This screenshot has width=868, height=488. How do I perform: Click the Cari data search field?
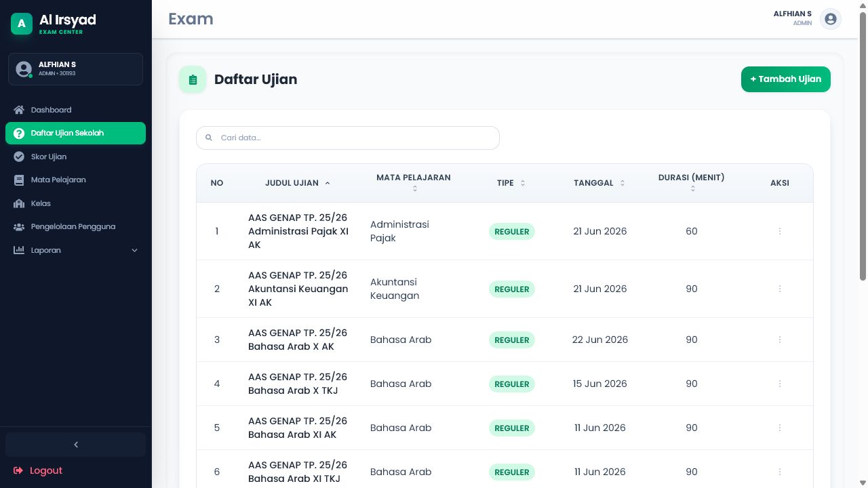348,138
